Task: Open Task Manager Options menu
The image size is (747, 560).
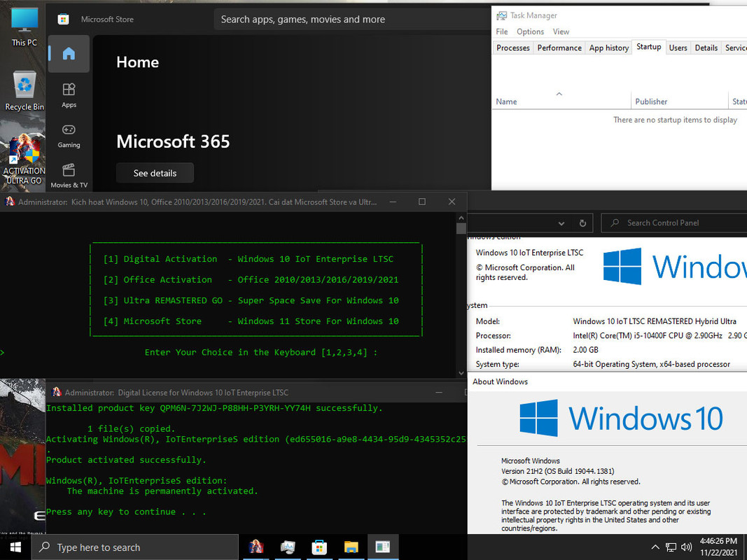Action: [530, 31]
